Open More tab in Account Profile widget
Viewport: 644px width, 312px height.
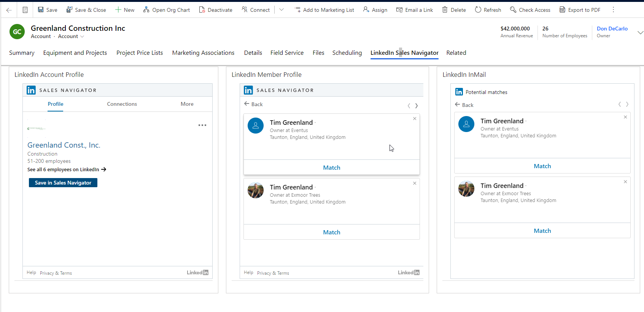pos(187,104)
